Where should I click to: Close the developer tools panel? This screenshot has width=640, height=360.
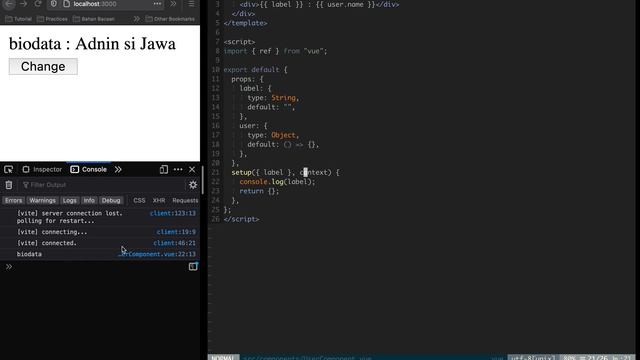point(192,169)
